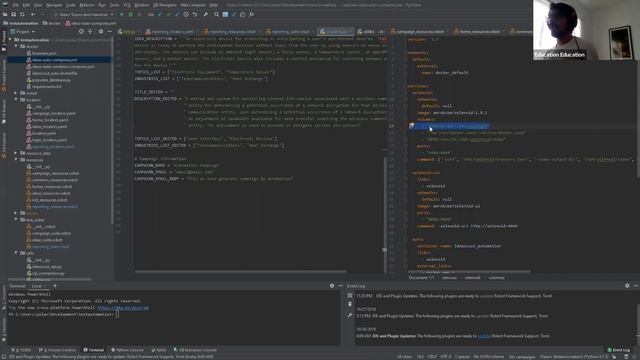Image resolution: width=640 pixels, height=360 pixels.
Task: Click the VCS history clock icon
Action: 186,14
